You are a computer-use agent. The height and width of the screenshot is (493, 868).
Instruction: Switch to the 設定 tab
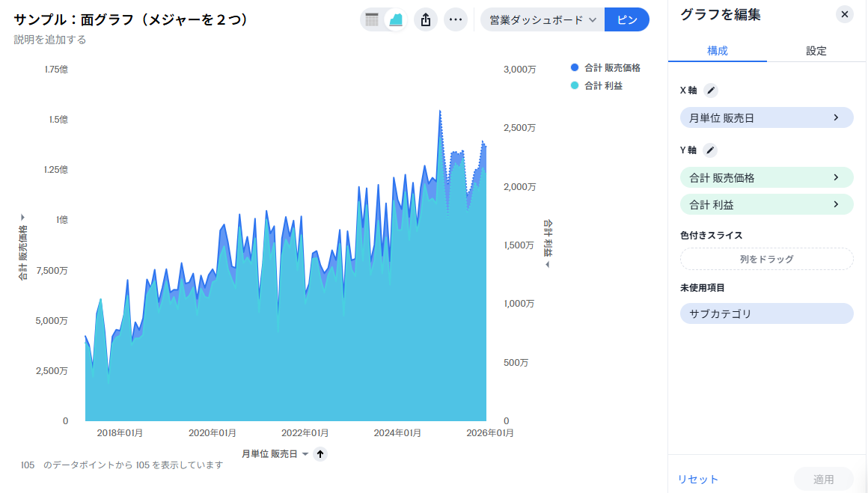click(816, 51)
